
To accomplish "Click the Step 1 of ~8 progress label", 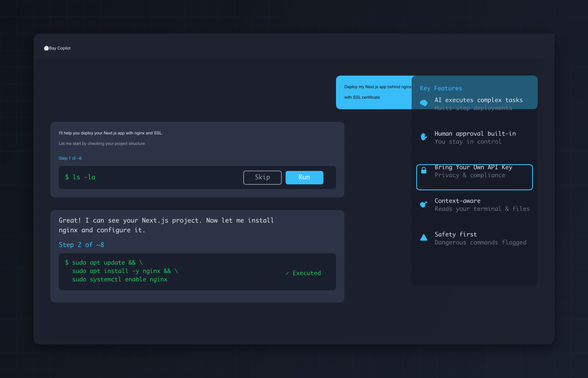I will coord(70,158).
